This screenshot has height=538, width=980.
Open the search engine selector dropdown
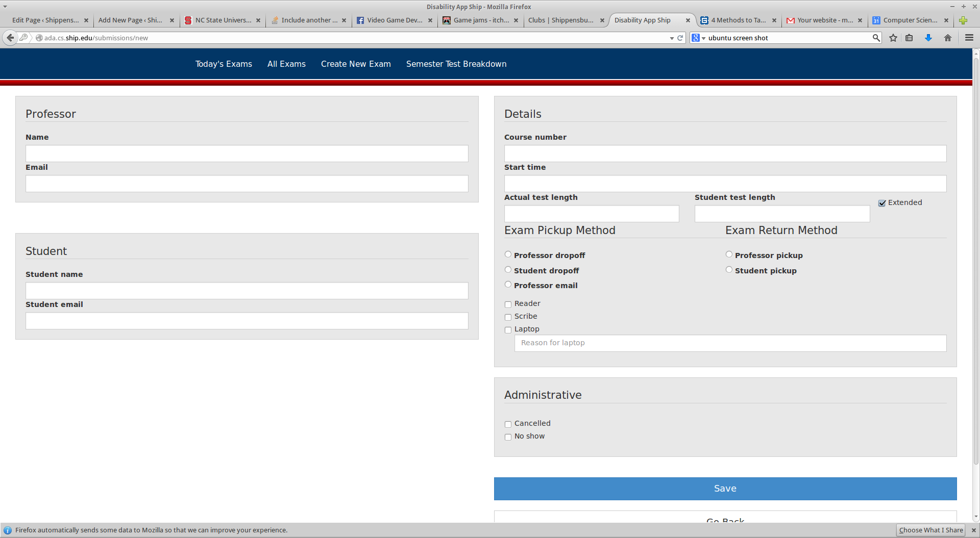coord(698,38)
